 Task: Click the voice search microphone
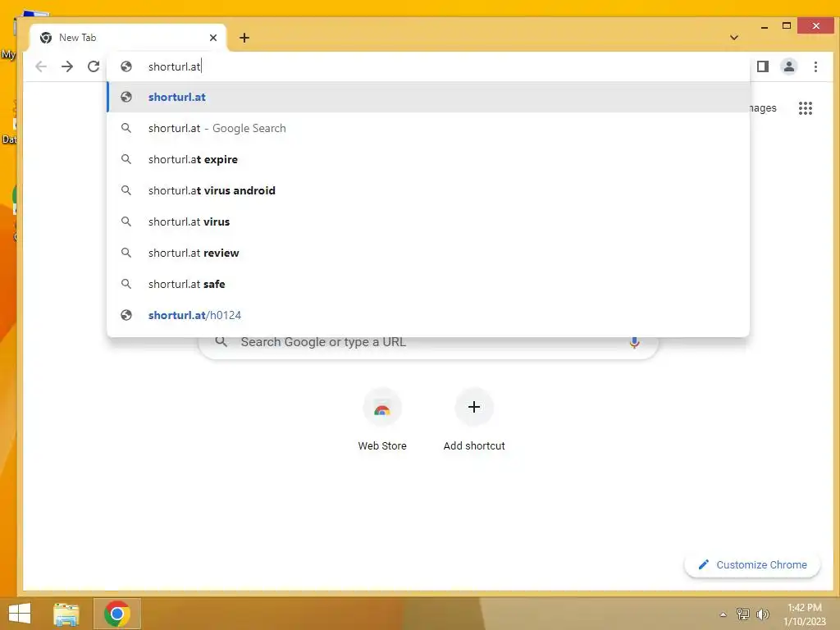click(634, 342)
